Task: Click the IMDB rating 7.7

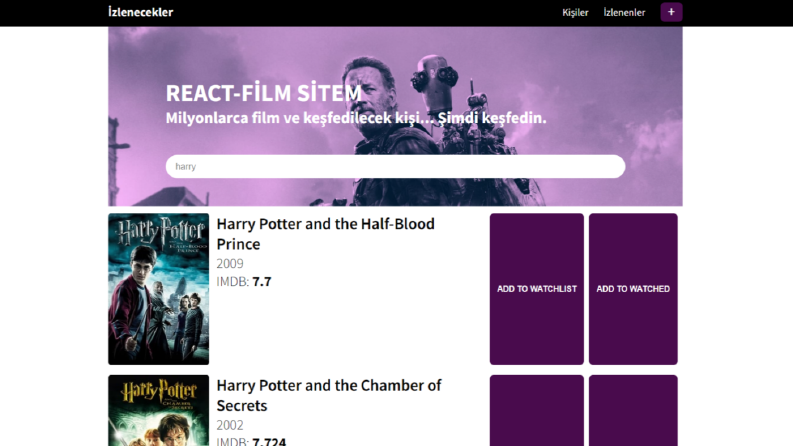Action: pyautogui.click(x=262, y=282)
